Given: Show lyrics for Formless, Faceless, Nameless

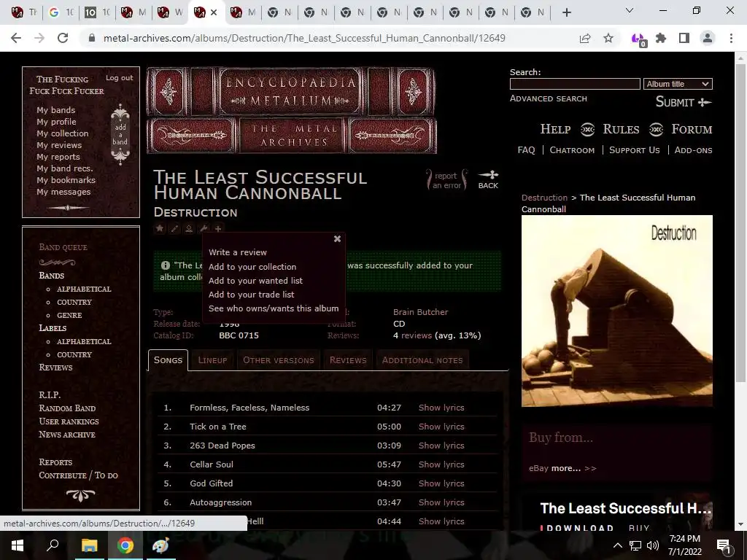Looking at the screenshot, I should click(x=441, y=408).
